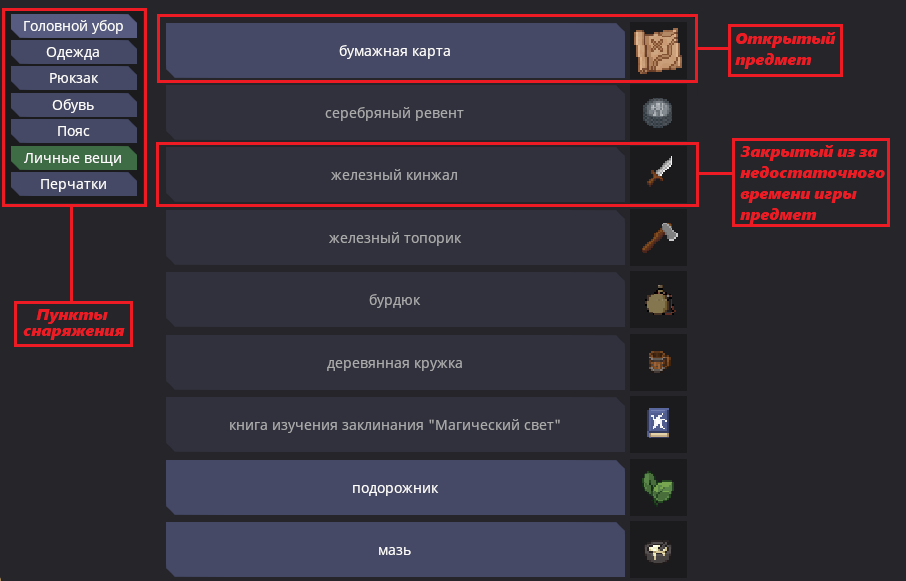Select the Личные вещи tab

[73, 158]
